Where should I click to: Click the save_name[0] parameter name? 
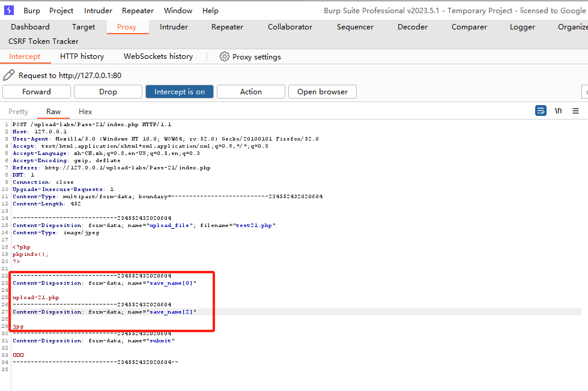pyautogui.click(x=171, y=283)
